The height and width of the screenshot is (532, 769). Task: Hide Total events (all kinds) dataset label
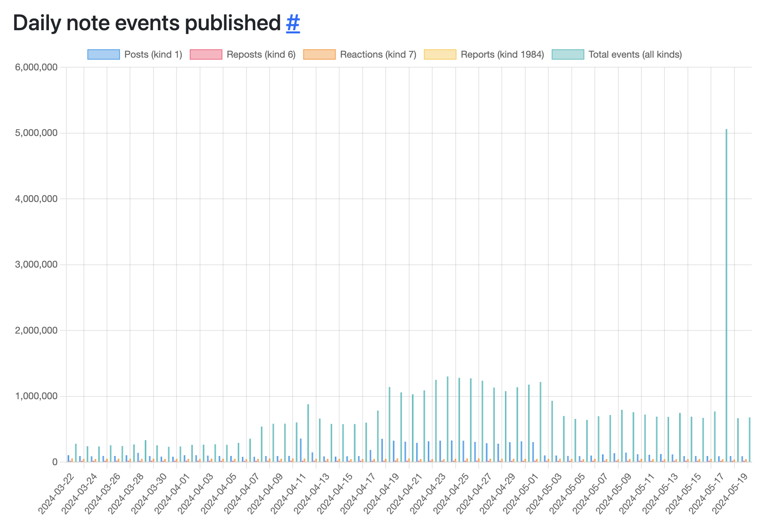pyautogui.click(x=635, y=54)
